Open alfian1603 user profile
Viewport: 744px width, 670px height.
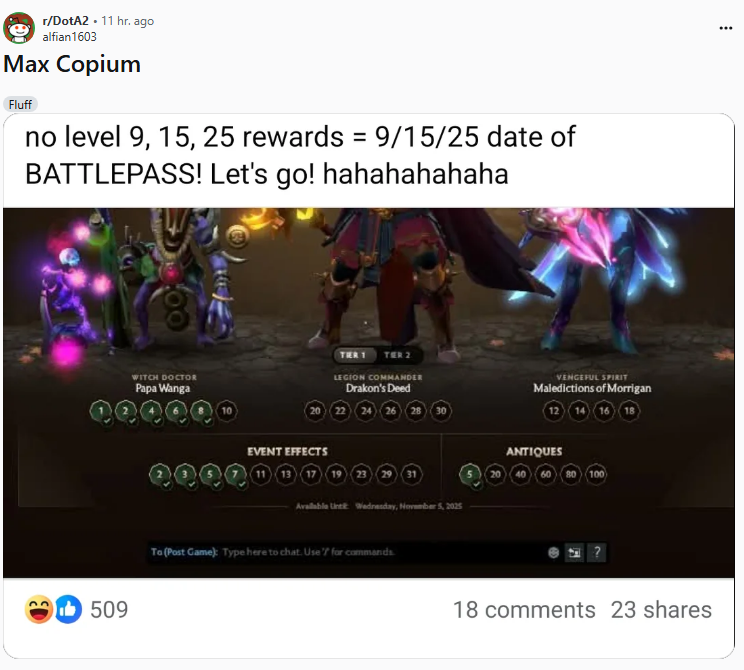[69, 37]
